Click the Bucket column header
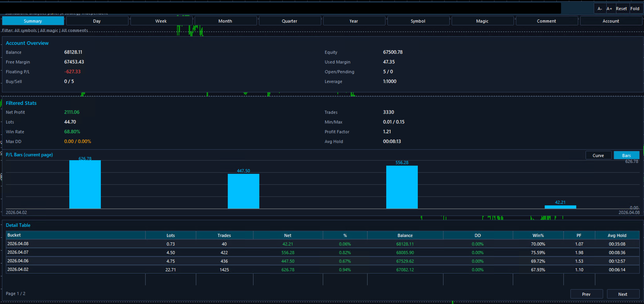 (76, 235)
